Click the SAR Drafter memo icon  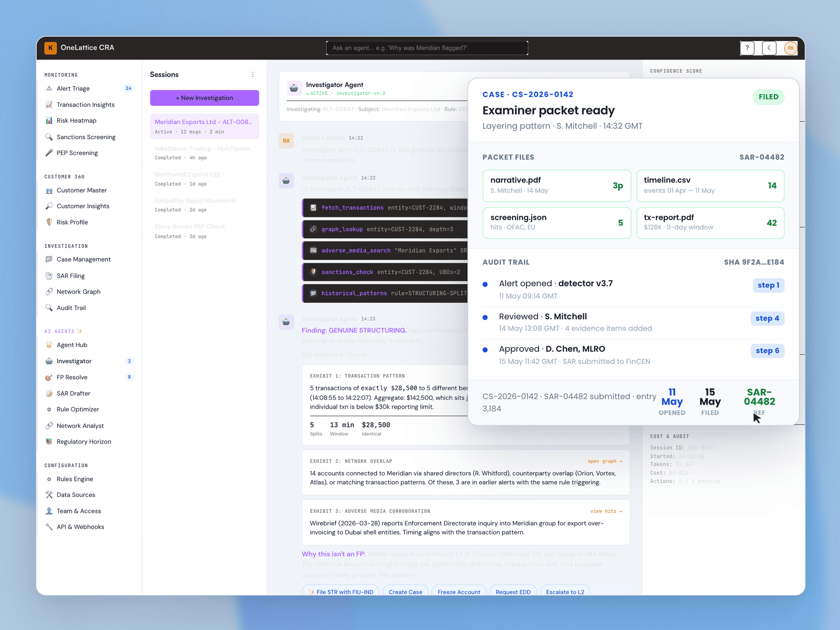49,393
